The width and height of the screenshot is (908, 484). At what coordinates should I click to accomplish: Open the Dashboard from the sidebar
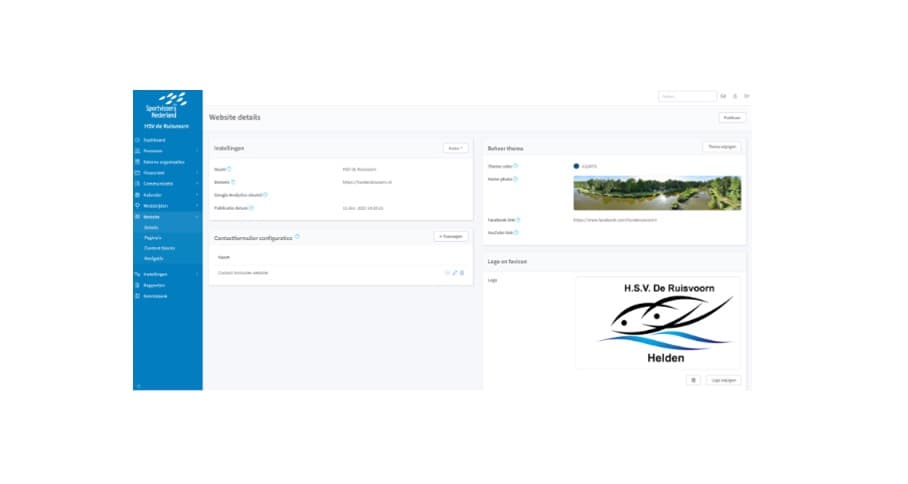tap(154, 140)
